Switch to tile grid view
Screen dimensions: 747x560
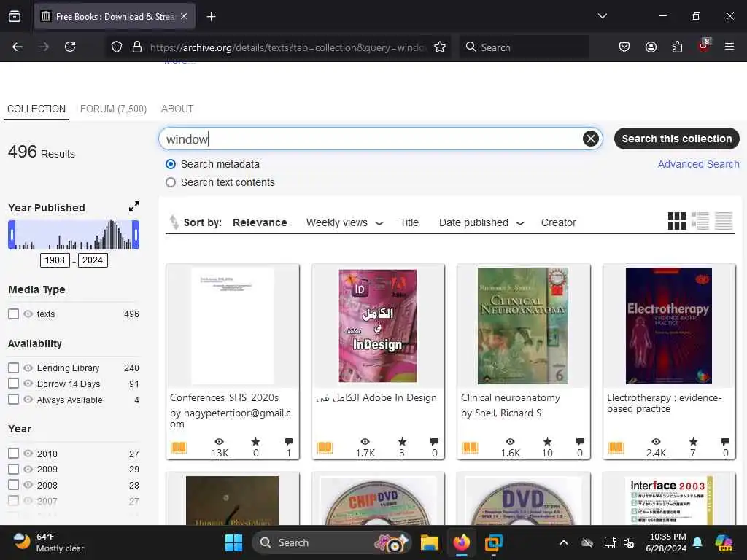tap(676, 221)
